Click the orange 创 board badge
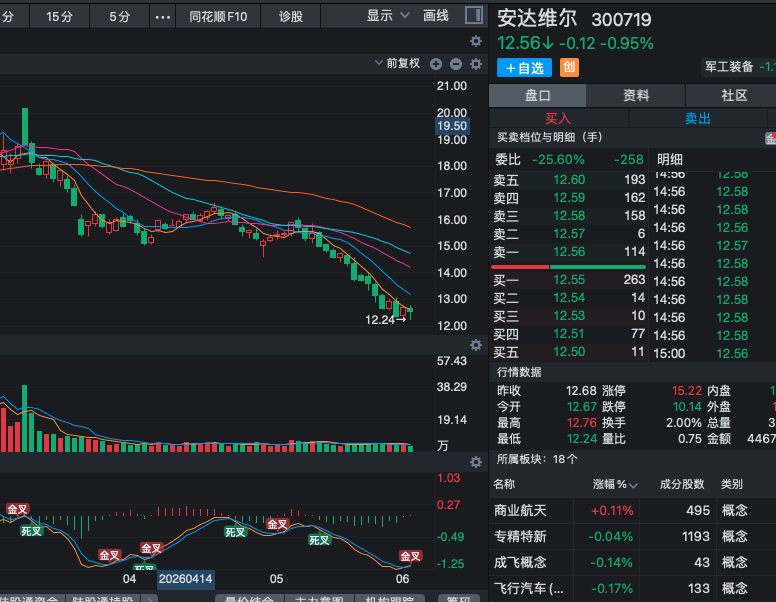Viewport: 776px width, 602px height. (x=569, y=67)
